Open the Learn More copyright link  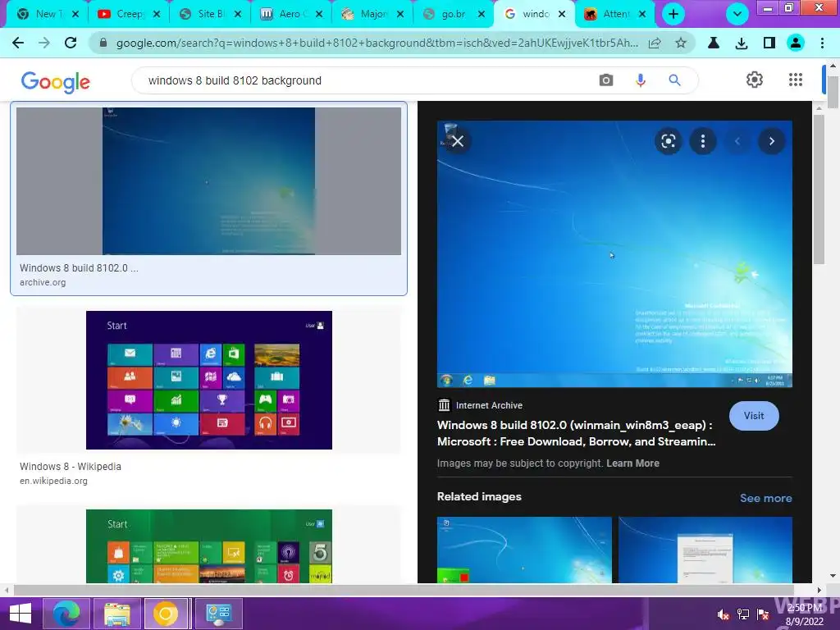[x=632, y=463]
